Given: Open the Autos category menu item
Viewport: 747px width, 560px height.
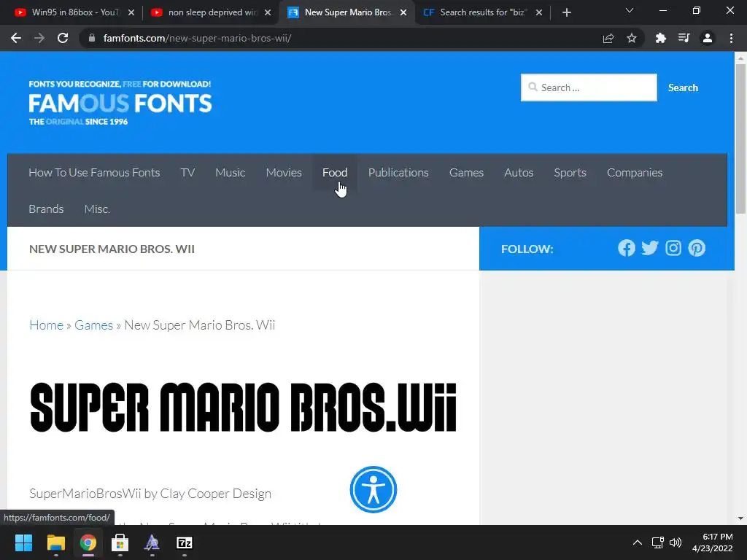Looking at the screenshot, I should tap(519, 172).
